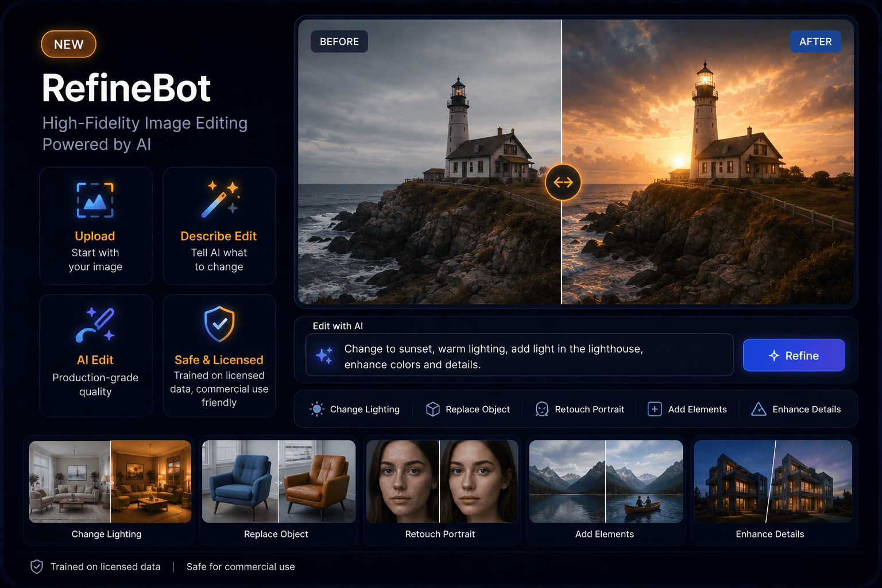882x588 pixels.
Task: Select the Retouch Portrait toolbar option
Action: pyautogui.click(x=579, y=409)
